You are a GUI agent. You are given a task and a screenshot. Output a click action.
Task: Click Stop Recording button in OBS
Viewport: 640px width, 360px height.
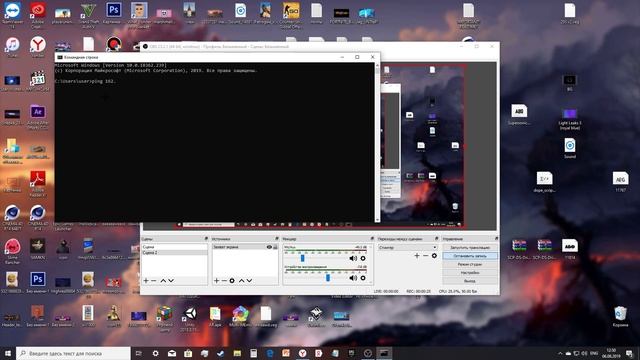click(x=470, y=256)
